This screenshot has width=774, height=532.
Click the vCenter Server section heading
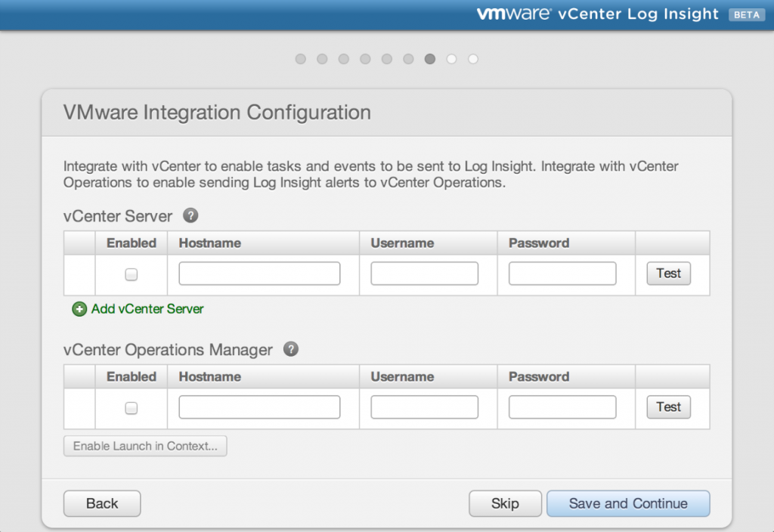[x=118, y=216]
